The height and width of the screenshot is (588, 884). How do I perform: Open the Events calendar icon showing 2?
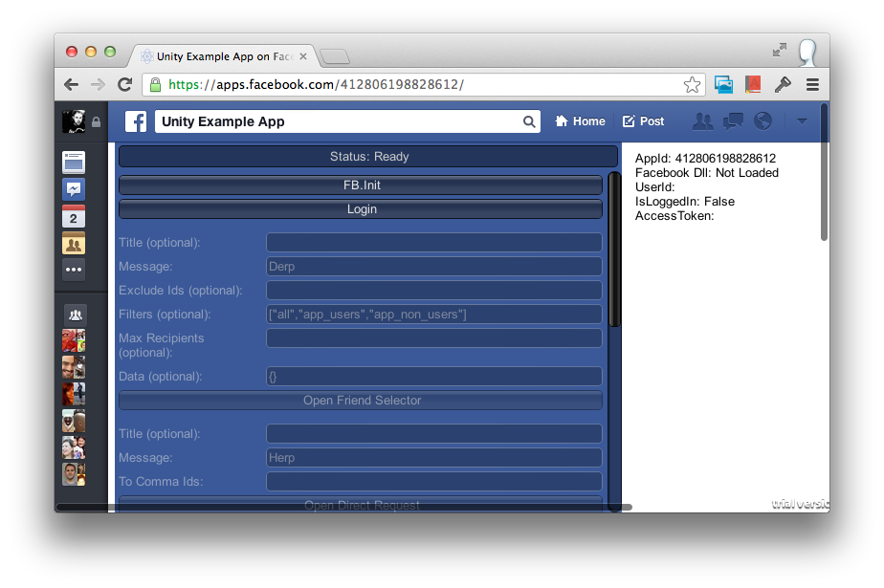[x=74, y=217]
